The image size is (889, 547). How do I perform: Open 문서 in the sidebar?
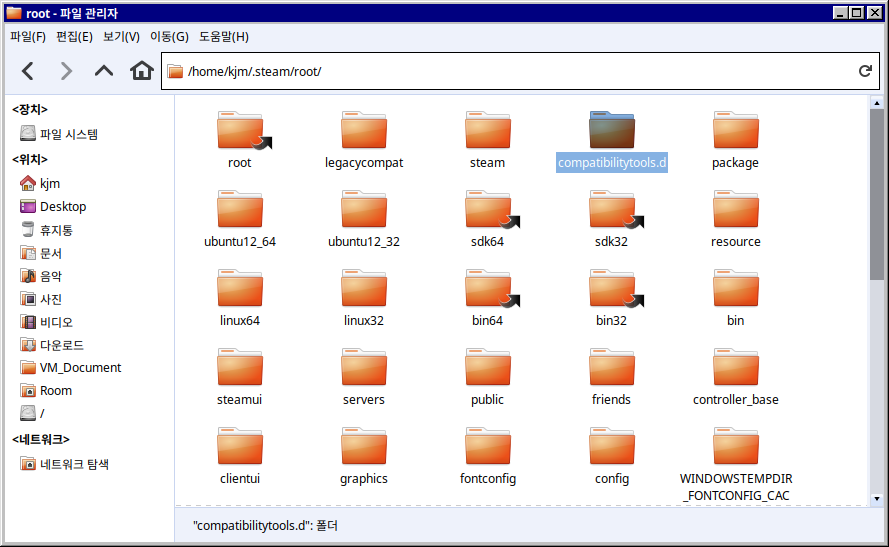41,253
